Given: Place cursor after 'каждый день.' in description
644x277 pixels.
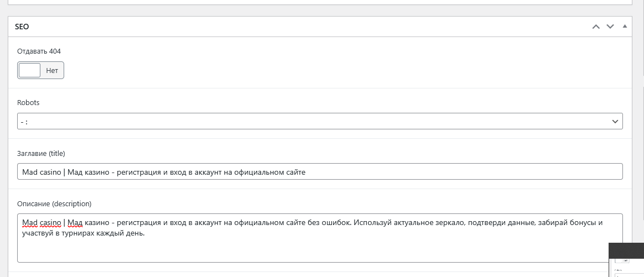Looking at the screenshot, I should (145, 233).
